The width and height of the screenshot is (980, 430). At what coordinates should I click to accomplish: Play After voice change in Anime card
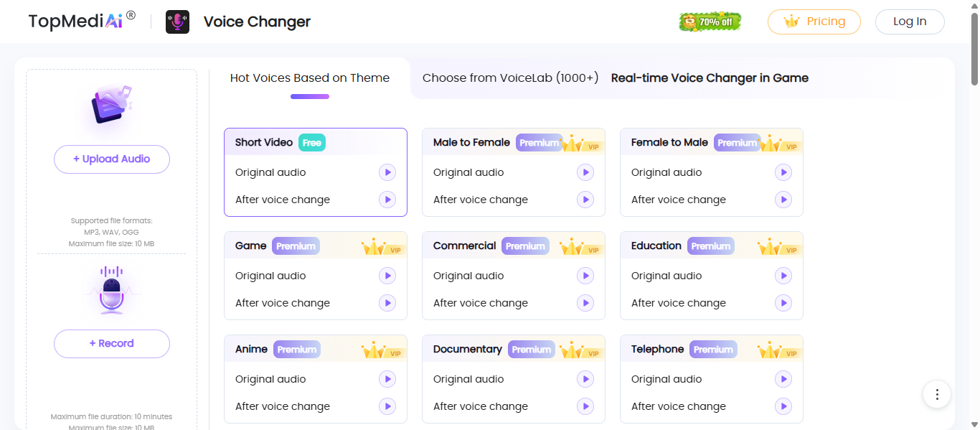click(387, 406)
